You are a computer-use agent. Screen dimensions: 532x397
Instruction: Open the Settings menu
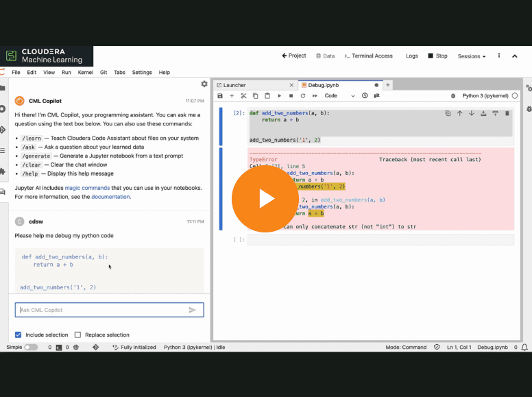point(142,72)
